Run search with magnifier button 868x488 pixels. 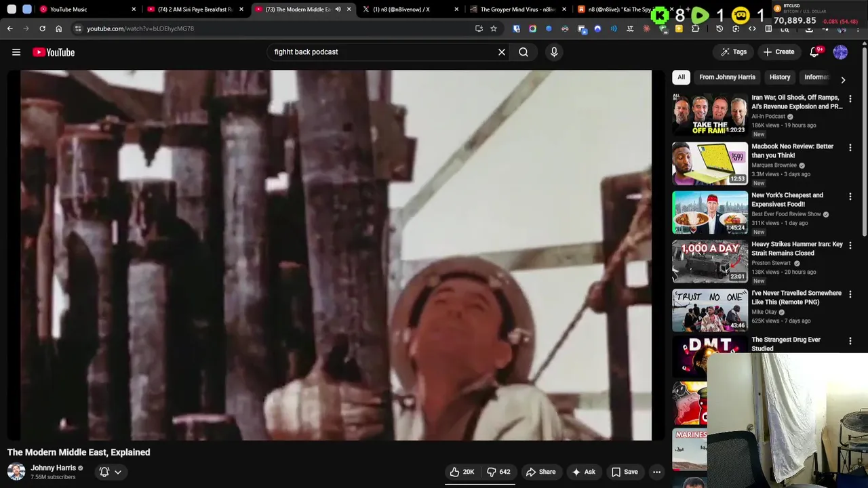[x=524, y=52]
